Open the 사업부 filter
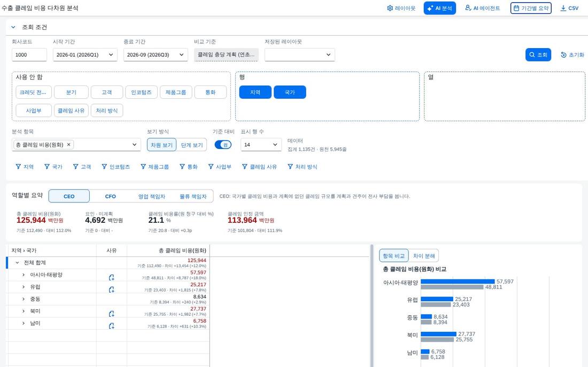Viewport: 588px width, 367px height. click(220, 167)
